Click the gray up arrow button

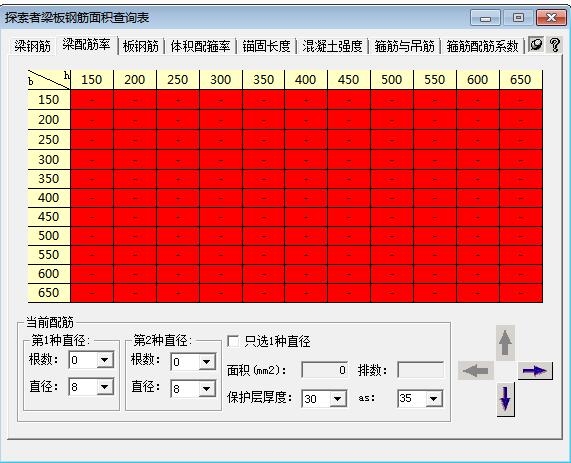click(x=505, y=343)
